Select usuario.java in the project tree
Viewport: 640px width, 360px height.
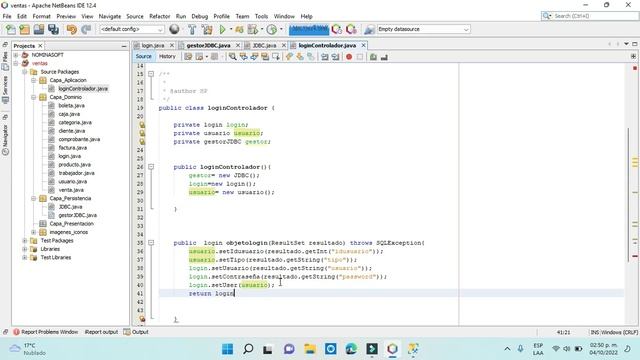pyautogui.click(x=72, y=182)
